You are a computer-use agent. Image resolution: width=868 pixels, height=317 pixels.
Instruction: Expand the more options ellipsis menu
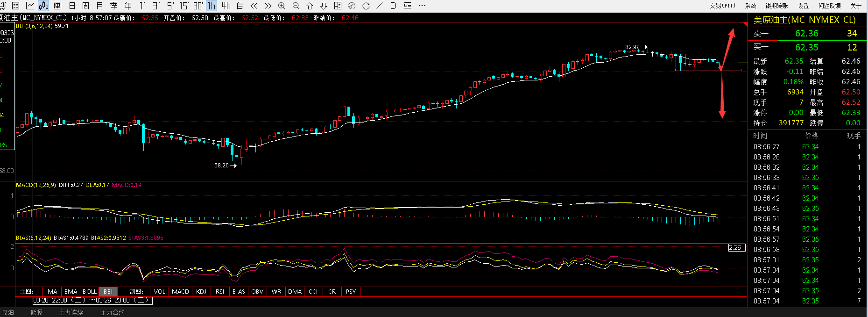pos(422,6)
